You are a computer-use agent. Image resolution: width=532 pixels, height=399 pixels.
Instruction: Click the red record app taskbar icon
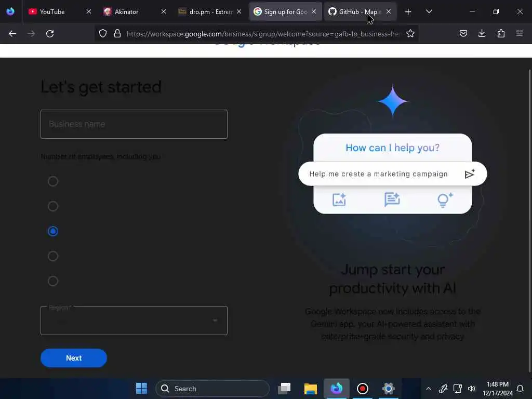click(362, 389)
